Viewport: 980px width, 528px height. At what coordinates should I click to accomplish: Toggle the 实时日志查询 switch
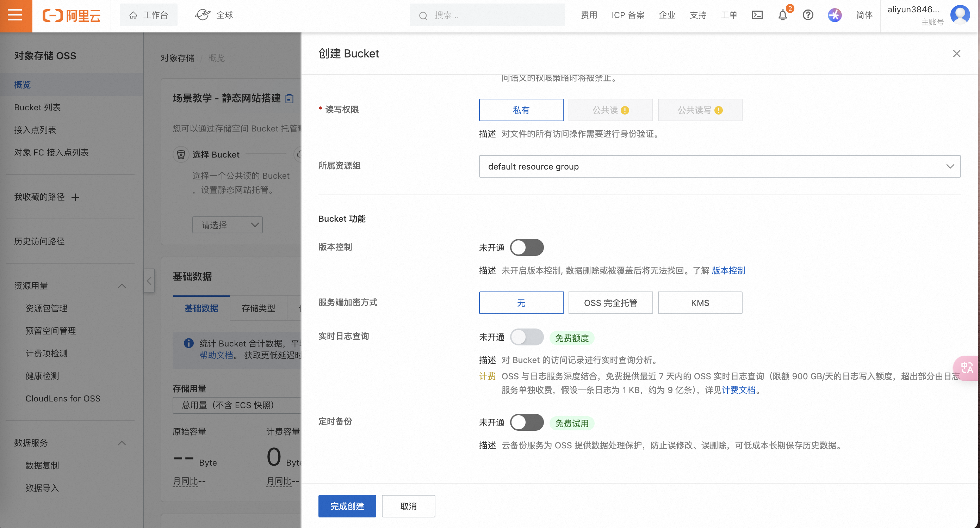coord(527,337)
